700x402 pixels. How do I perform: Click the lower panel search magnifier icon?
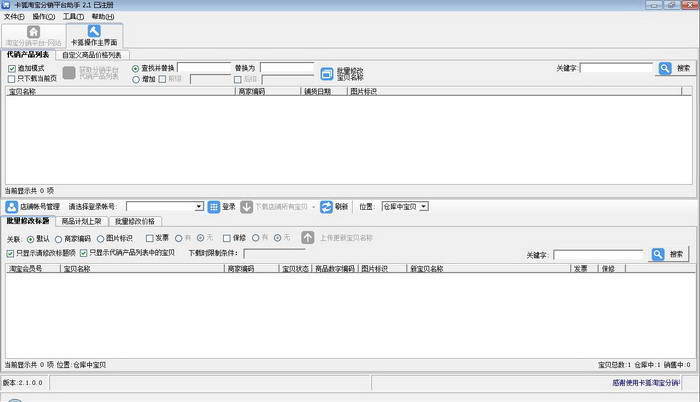(x=657, y=254)
